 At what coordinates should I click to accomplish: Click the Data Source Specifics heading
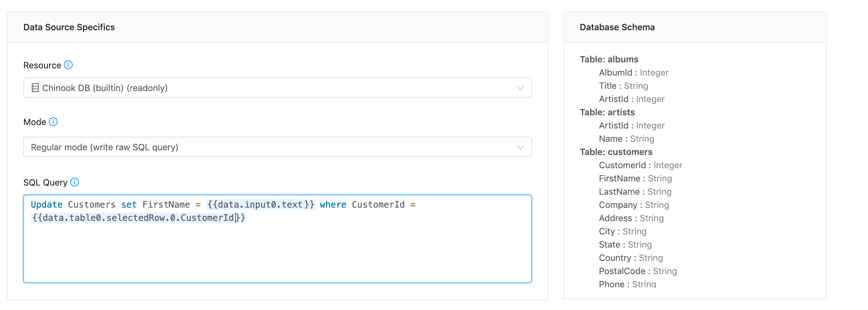pyautogui.click(x=69, y=27)
